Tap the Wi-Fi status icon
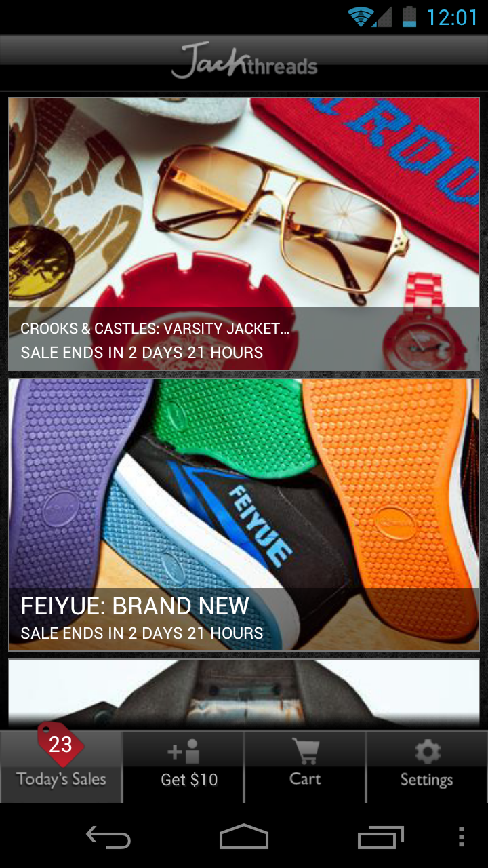 click(x=361, y=16)
